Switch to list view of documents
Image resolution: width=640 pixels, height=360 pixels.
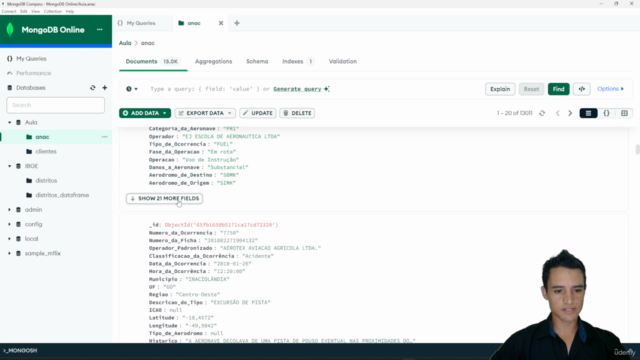588,113
